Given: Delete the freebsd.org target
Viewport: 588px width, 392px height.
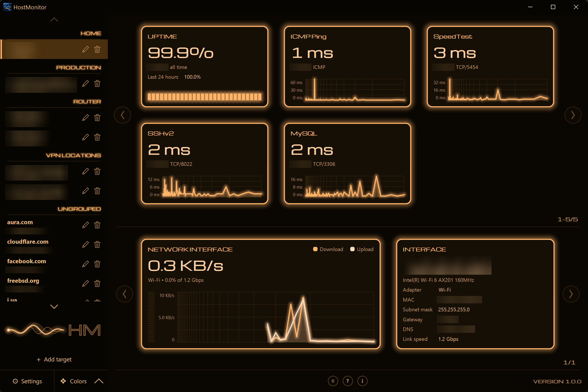Looking at the screenshot, I should 97,284.
